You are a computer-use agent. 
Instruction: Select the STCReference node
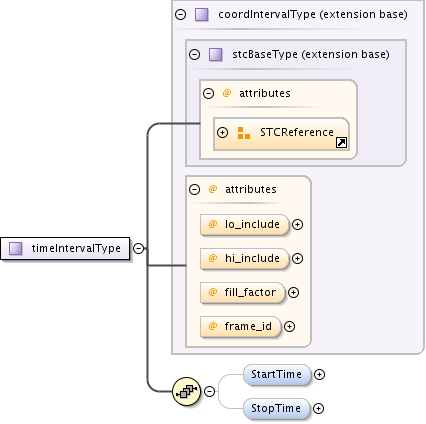281,134
